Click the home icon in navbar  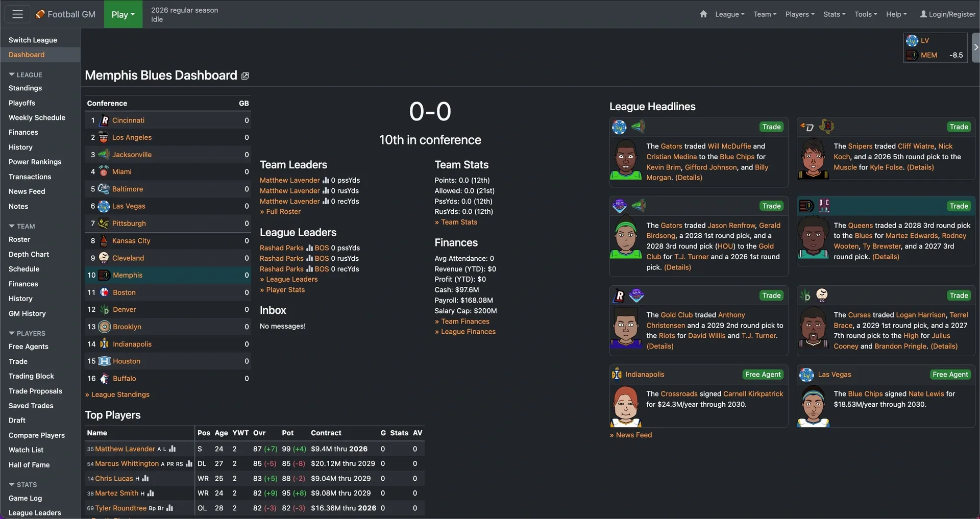[703, 14]
